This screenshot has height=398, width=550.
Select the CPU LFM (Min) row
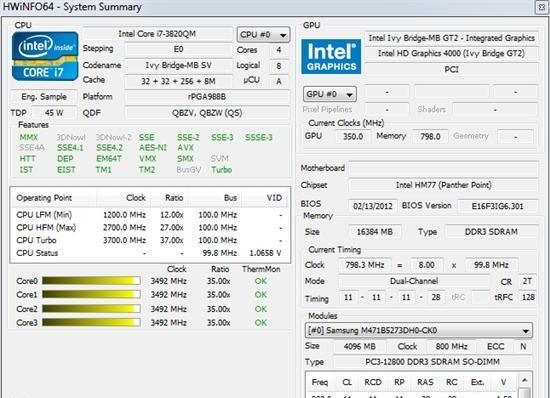(149, 215)
